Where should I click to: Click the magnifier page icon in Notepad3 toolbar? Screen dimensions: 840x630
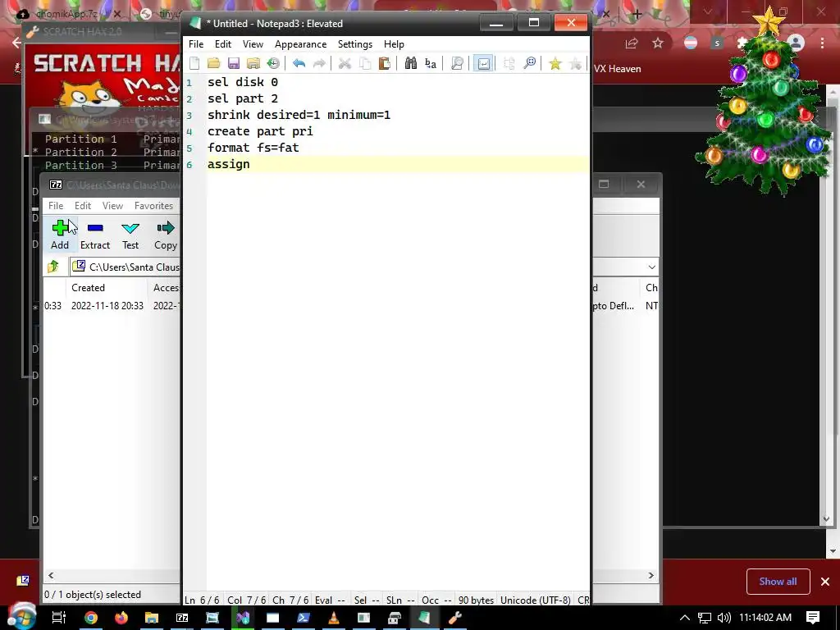click(457, 63)
